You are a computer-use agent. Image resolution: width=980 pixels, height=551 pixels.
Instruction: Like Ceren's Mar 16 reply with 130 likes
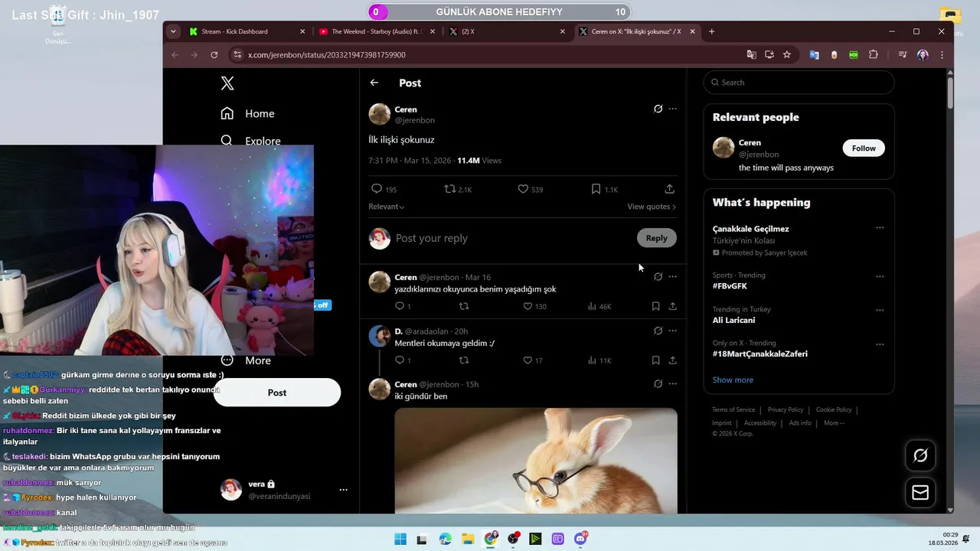point(528,306)
